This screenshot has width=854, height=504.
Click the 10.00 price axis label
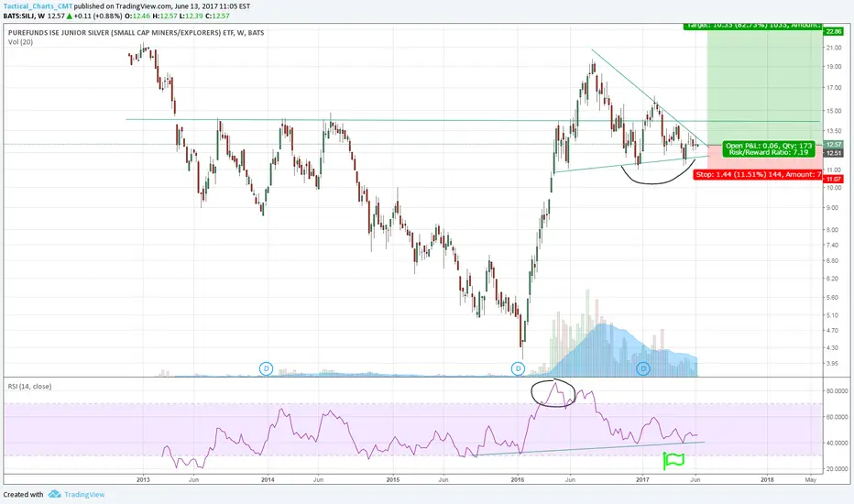(x=833, y=188)
